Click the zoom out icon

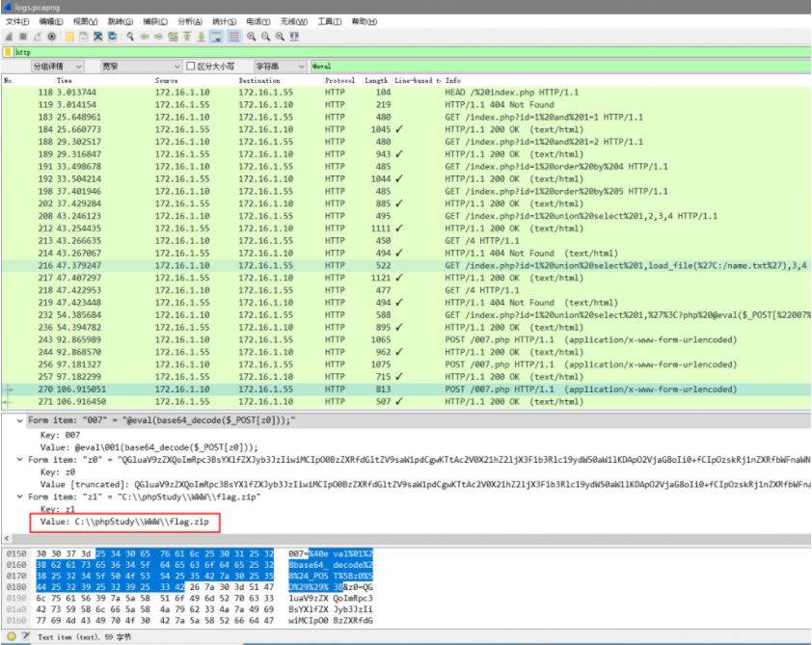pos(265,37)
